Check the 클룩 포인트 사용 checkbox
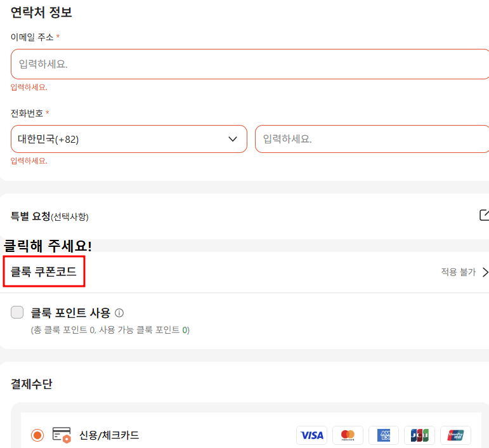The image size is (489, 448). pyautogui.click(x=17, y=312)
